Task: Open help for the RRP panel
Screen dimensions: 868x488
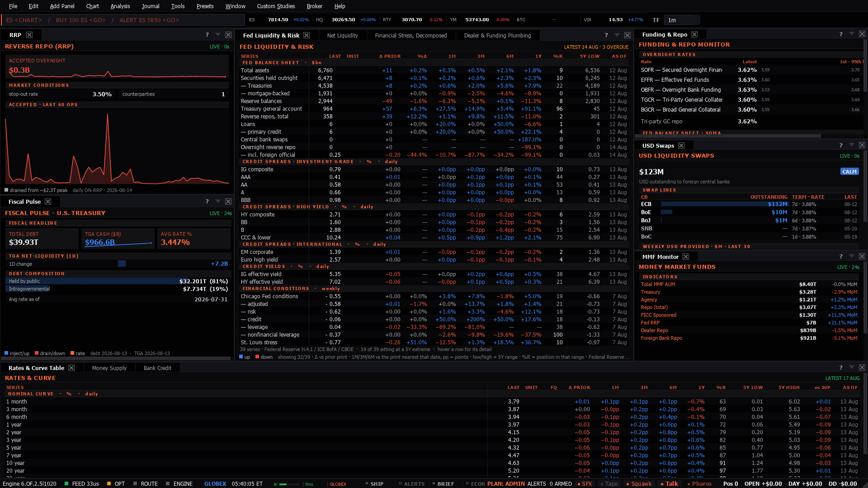Action: tap(207, 35)
